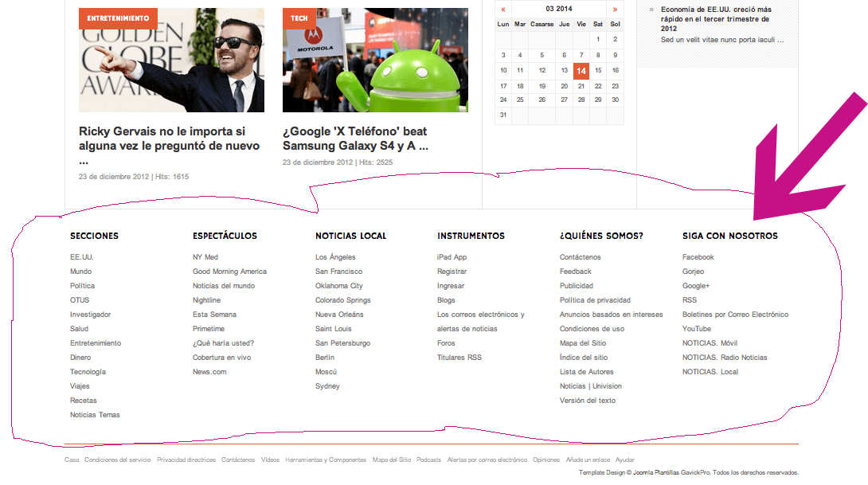Open Nightline link
The width and height of the screenshot is (868, 485).
click(x=206, y=300)
